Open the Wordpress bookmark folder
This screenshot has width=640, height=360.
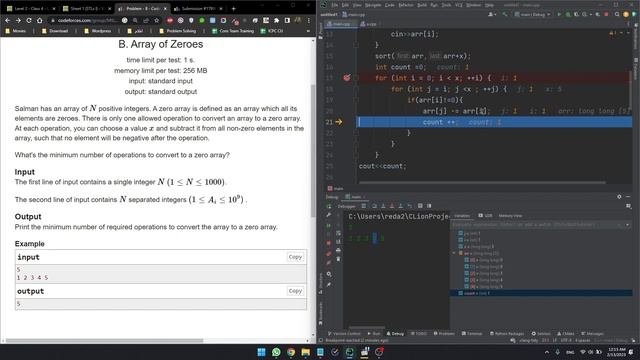tap(98, 31)
